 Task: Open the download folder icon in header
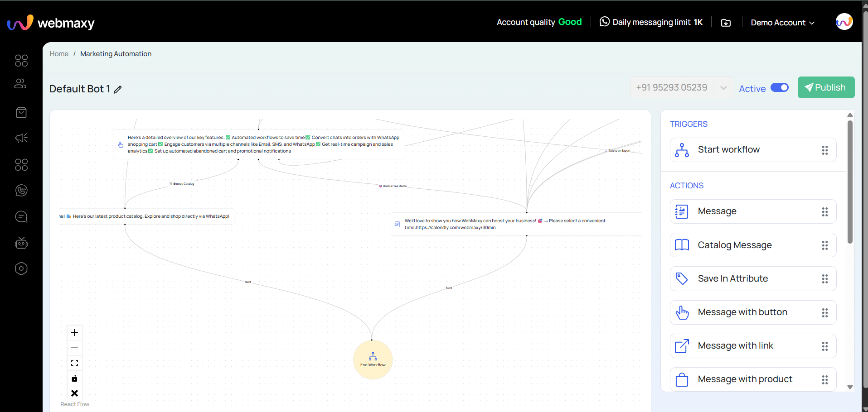point(726,23)
